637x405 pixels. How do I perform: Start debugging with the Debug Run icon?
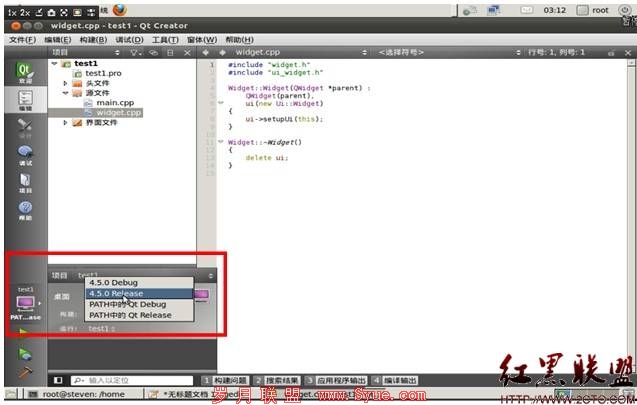(x=25, y=354)
